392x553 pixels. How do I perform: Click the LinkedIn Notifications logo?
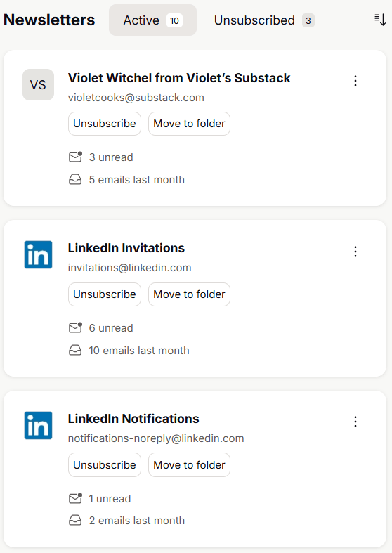click(x=38, y=425)
